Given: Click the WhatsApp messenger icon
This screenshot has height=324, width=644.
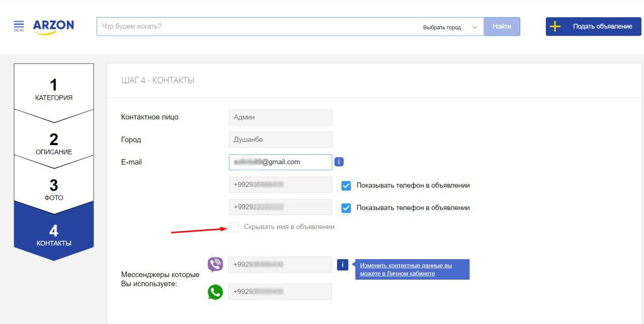Looking at the screenshot, I should pos(215,292).
